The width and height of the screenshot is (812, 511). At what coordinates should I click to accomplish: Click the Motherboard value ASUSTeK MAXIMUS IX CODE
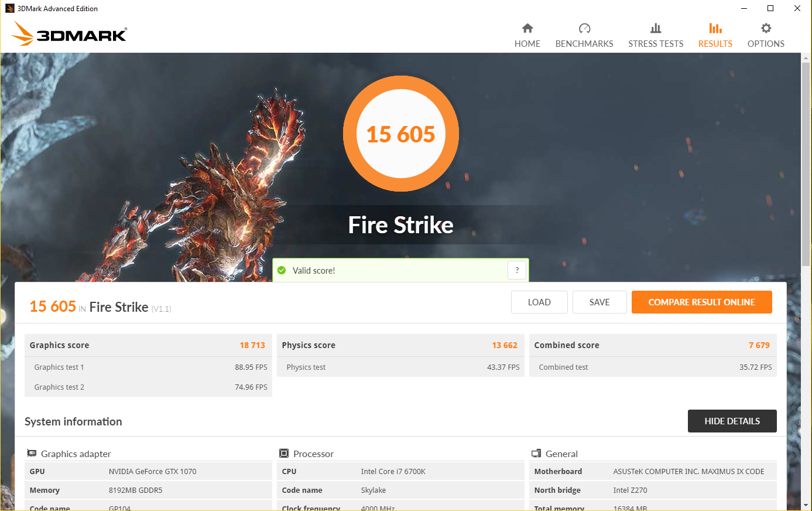pyautogui.click(x=689, y=472)
